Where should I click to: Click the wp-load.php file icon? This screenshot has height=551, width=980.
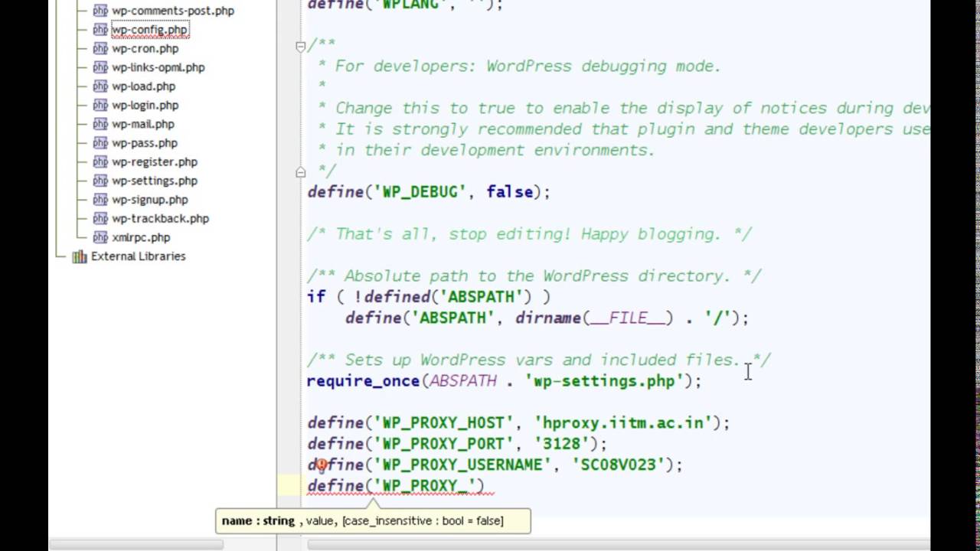[x=100, y=86]
